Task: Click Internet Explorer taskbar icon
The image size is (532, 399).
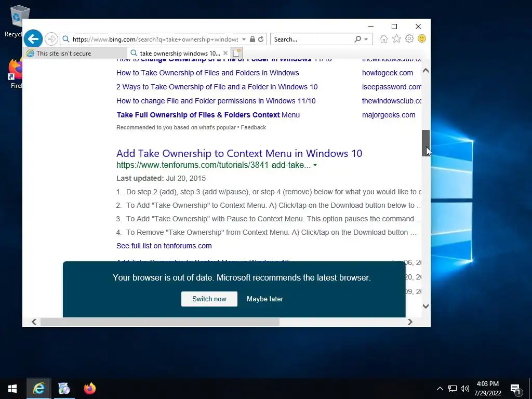Action: (x=38, y=389)
